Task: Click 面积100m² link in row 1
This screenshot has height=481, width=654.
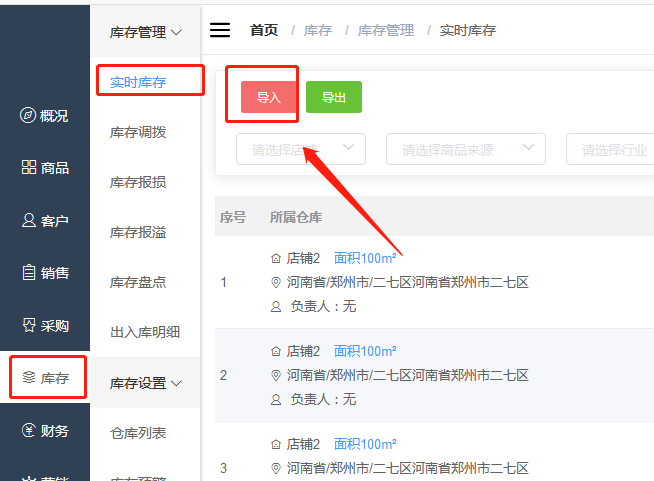Action: 365,258
